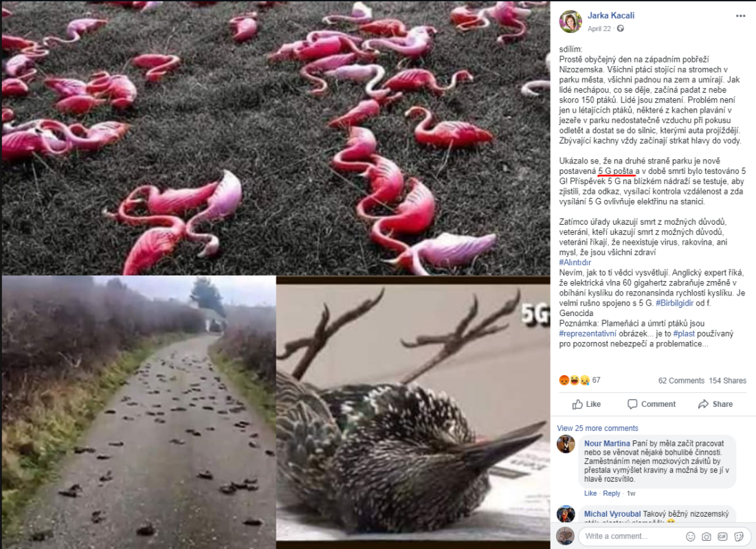
Task: Click the public globe privacy icon
Action: tap(621, 28)
